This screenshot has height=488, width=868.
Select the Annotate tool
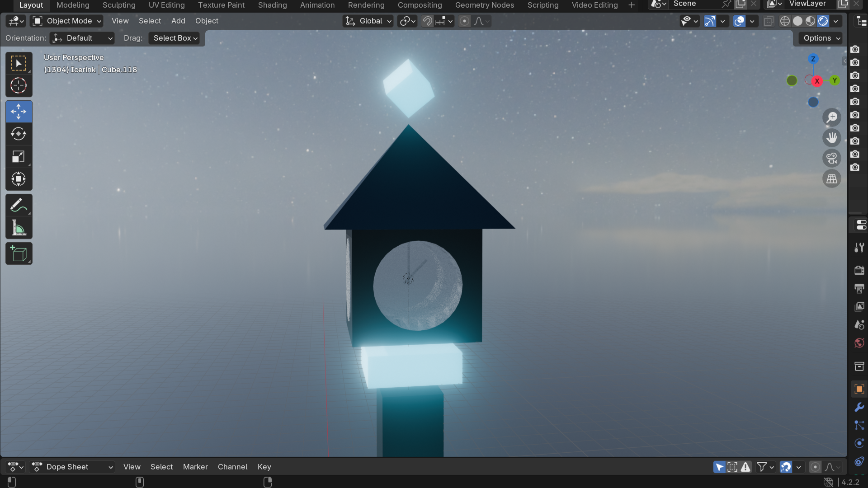pyautogui.click(x=19, y=206)
